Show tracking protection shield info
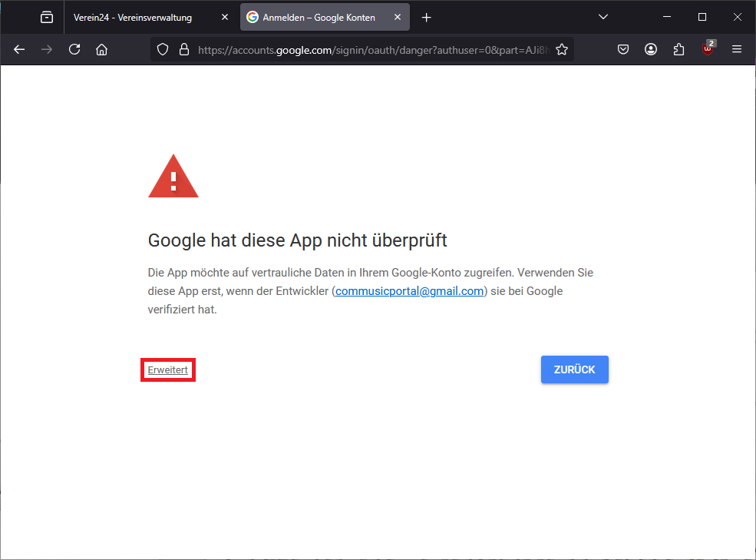756x560 pixels. tap(163, 49)
